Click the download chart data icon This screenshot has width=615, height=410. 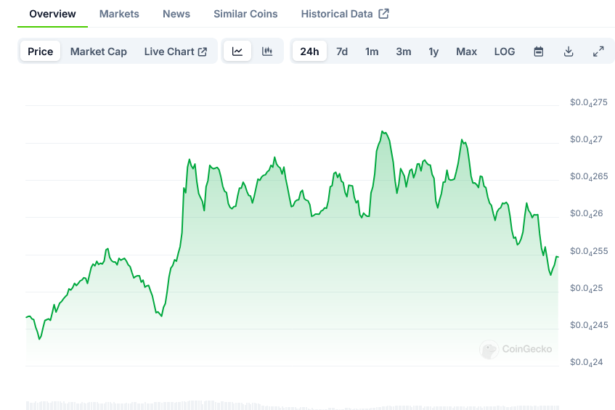point(568,52)
